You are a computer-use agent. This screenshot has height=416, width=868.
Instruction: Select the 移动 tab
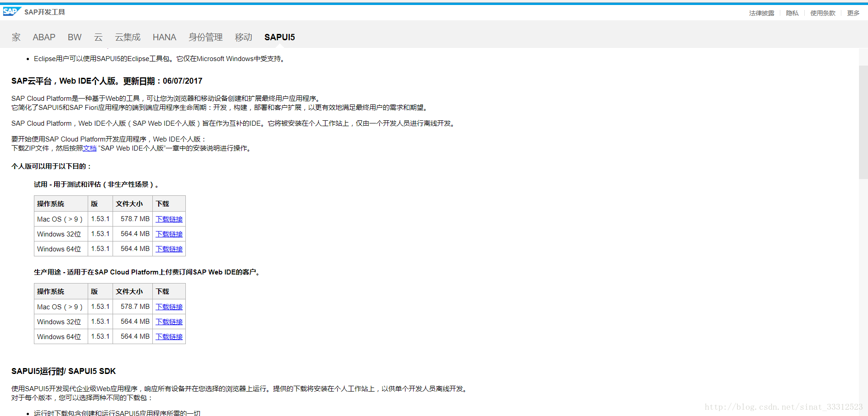[x=243, y=37]
